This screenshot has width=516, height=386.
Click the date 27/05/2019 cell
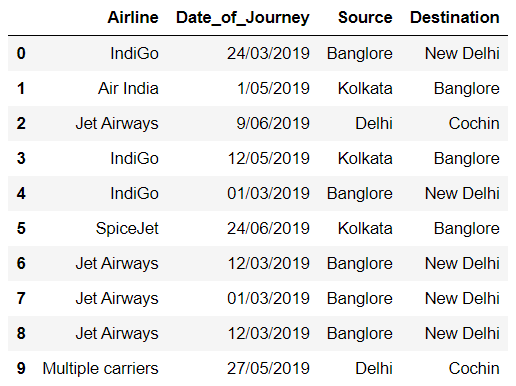(x=268, y=368)
